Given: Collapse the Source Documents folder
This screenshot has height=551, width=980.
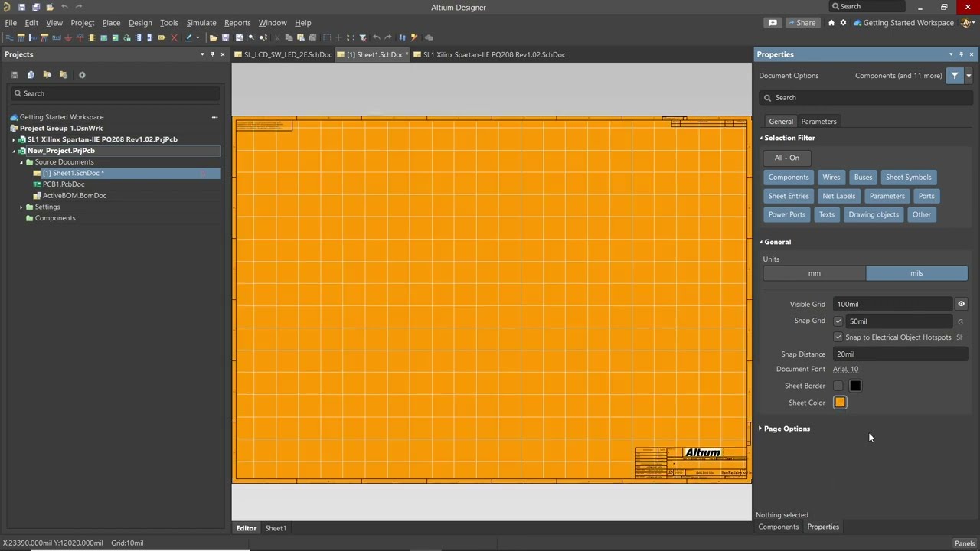Looking at the screenshot, I should [21, 162].
